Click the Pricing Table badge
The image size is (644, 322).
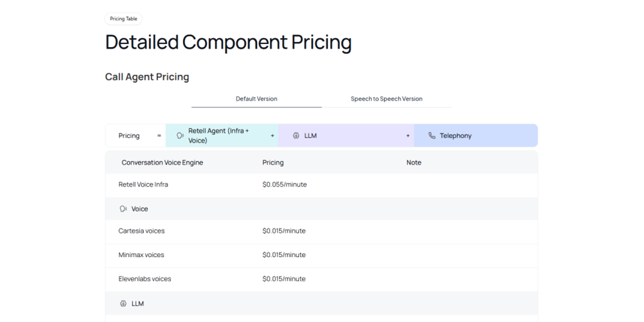point(123,19)
